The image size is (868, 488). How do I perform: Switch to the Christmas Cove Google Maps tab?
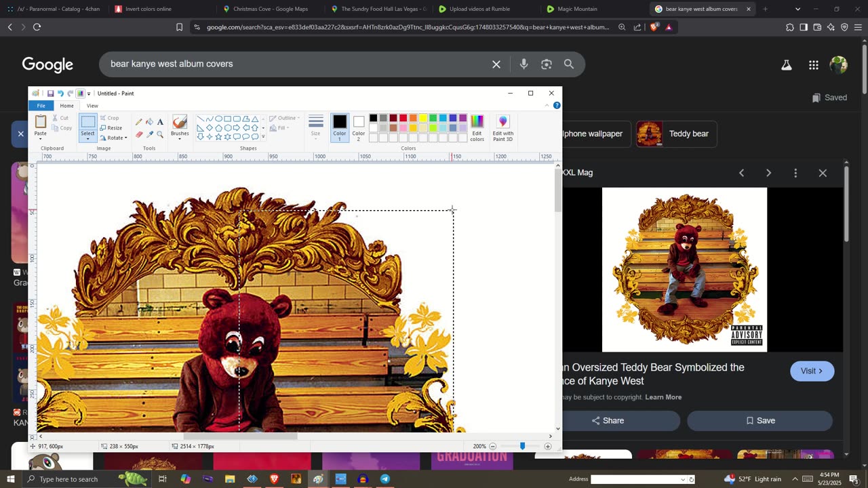270,9
